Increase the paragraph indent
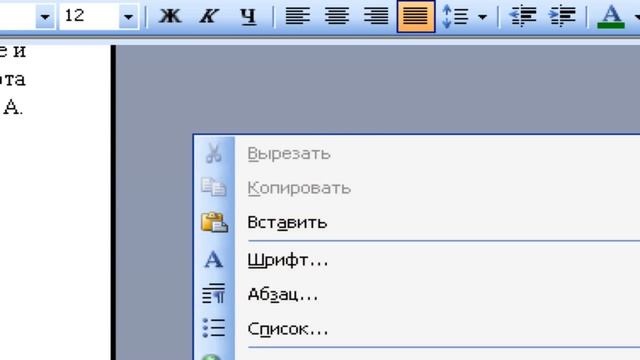 (x=562, y=16)
